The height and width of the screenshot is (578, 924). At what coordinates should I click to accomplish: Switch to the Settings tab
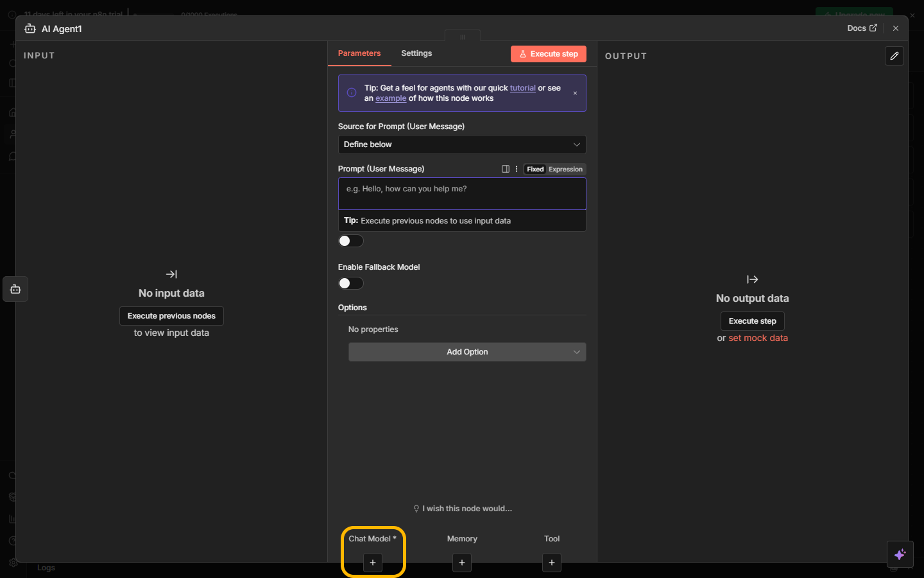[x=416, y=53]
